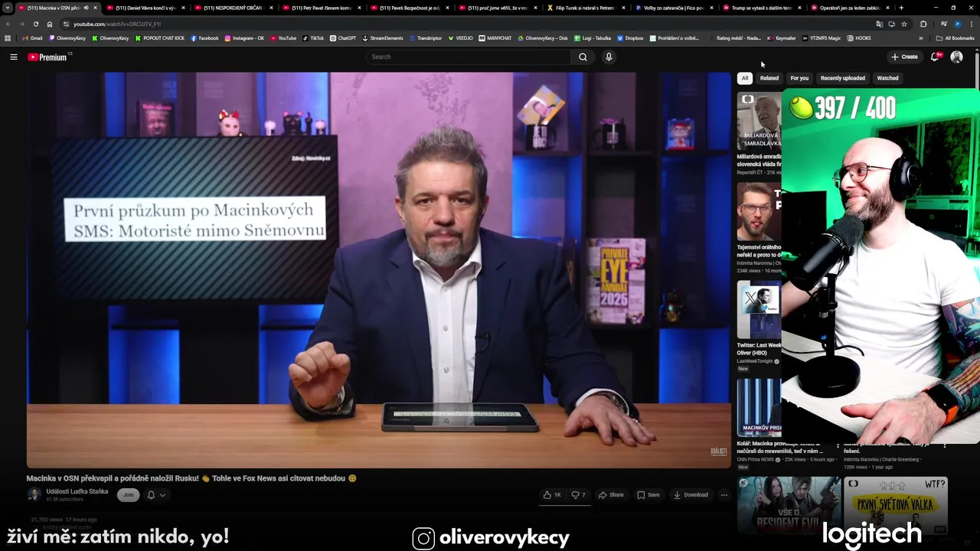Screen dimensions: 980x551
Task: Open Vše o Resident Evil thumbnail
Action: tap(789, 505)
